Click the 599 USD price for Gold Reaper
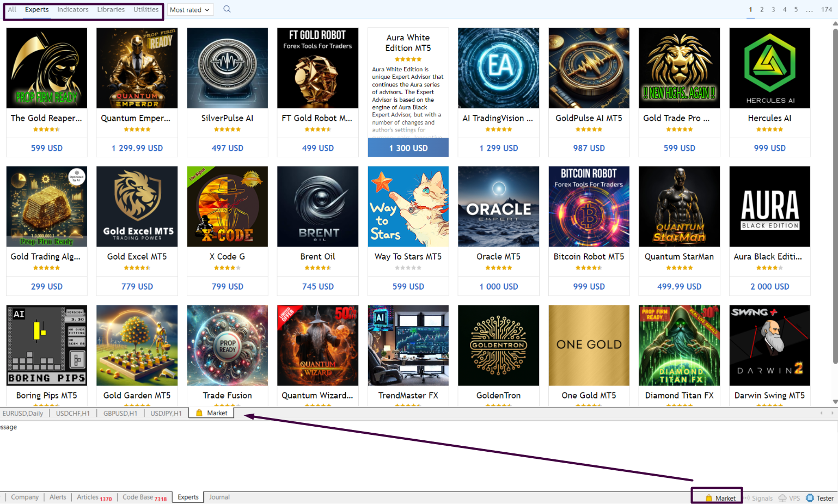The image size is (838, 504). click(x=47, y=148)
